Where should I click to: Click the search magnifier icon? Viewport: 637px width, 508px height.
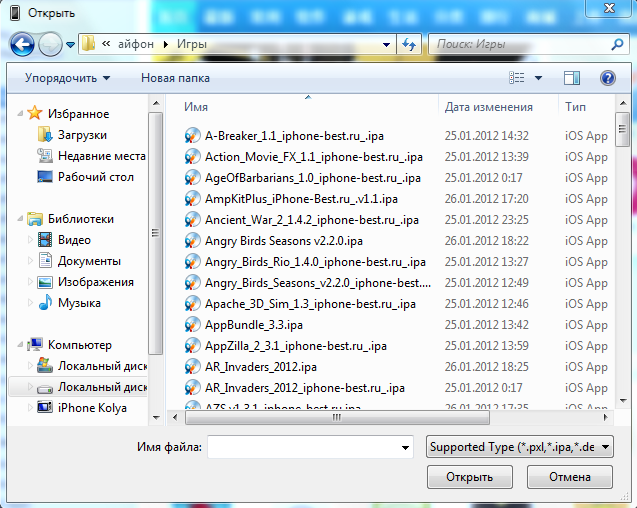coord(617,44)
